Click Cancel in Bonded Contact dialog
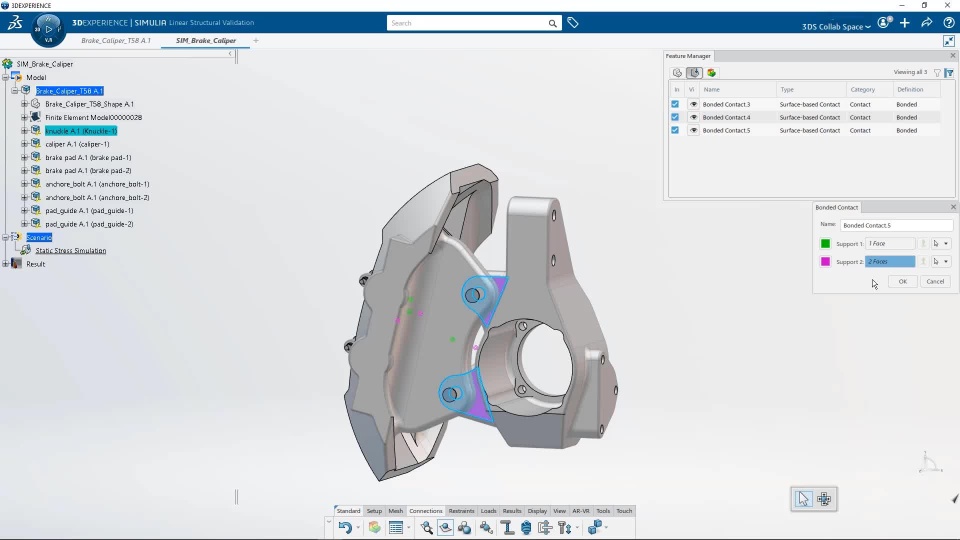This screenshot has width=960, height=540. 935,281
